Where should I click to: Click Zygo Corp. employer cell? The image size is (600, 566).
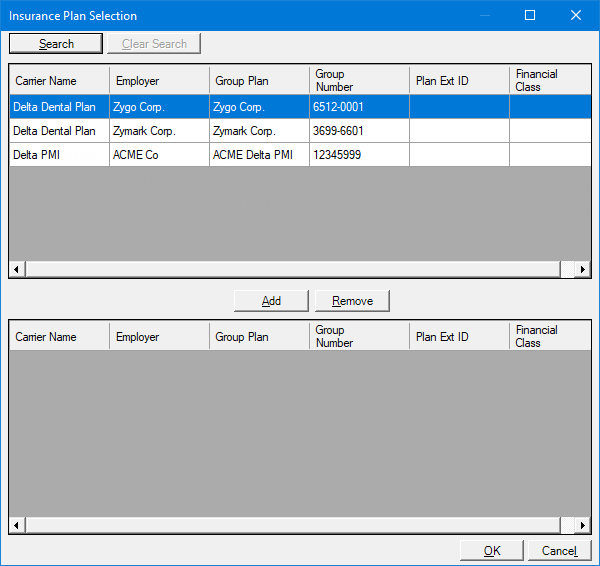coord(160,107)
